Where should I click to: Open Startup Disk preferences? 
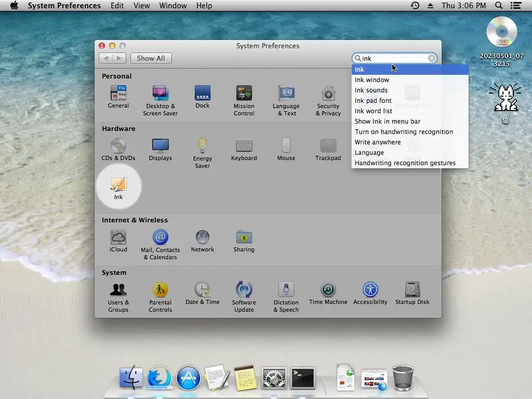point(412,293)
